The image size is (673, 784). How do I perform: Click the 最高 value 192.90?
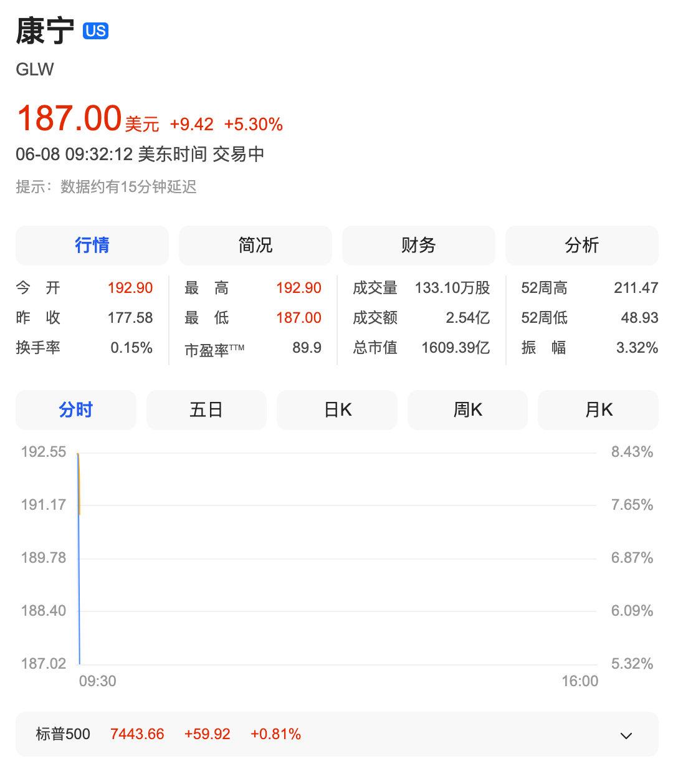[x=299, y=287]
